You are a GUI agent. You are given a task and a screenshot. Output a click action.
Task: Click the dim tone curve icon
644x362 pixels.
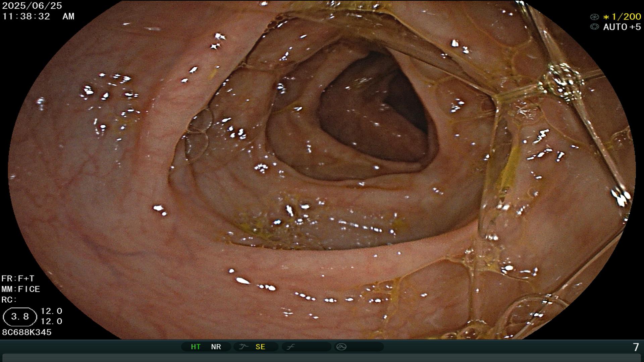pyautogui.click(x=290, y=347)
